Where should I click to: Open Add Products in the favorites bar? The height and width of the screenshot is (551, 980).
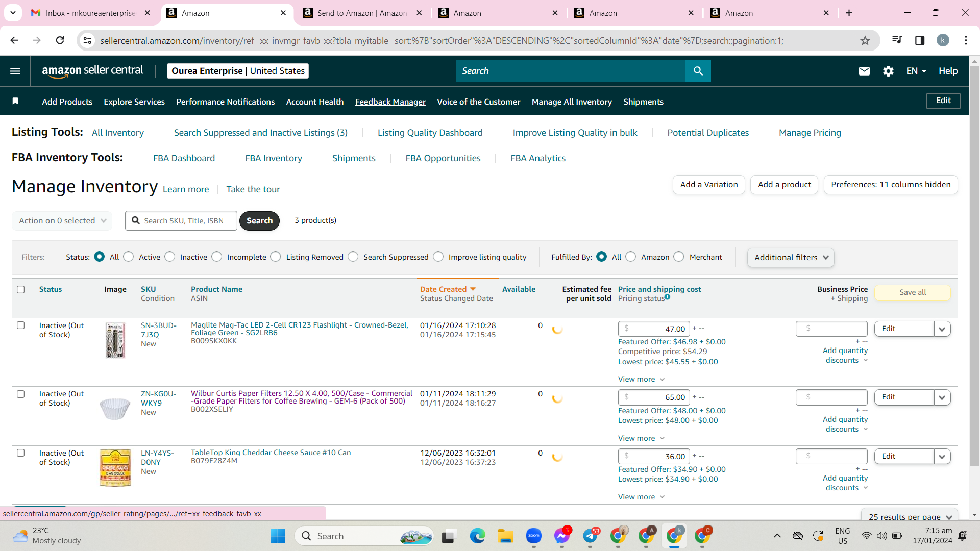tap(67, 102)
